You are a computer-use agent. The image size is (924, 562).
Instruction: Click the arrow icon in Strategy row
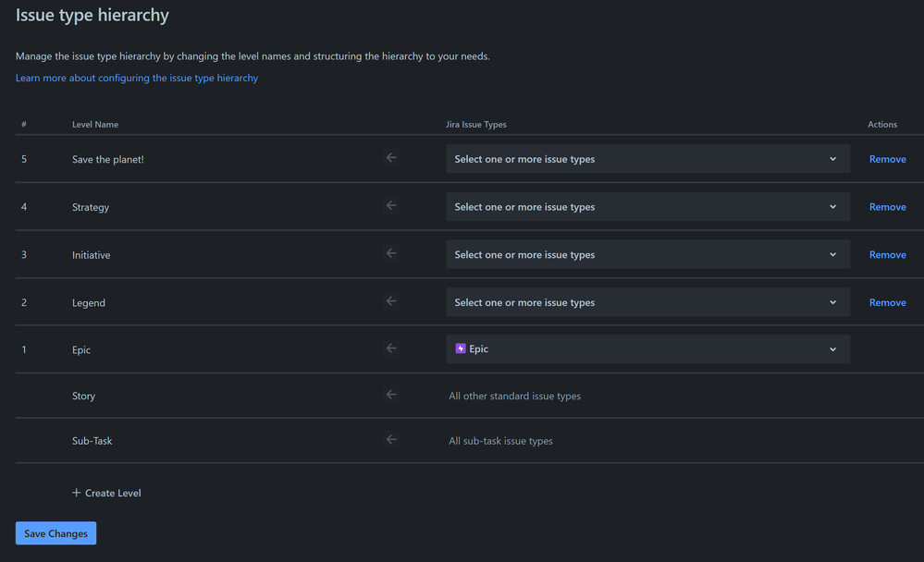391,206
